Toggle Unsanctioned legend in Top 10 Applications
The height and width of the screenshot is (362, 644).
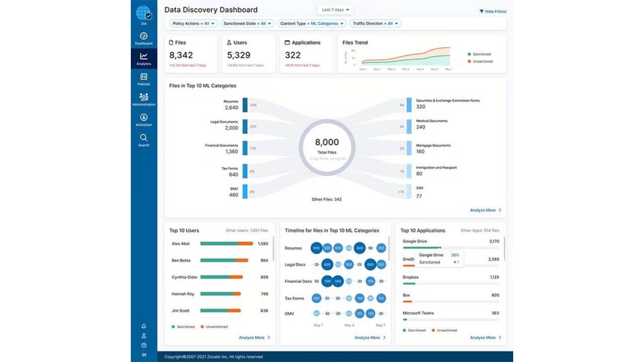(x=444, y=330)
